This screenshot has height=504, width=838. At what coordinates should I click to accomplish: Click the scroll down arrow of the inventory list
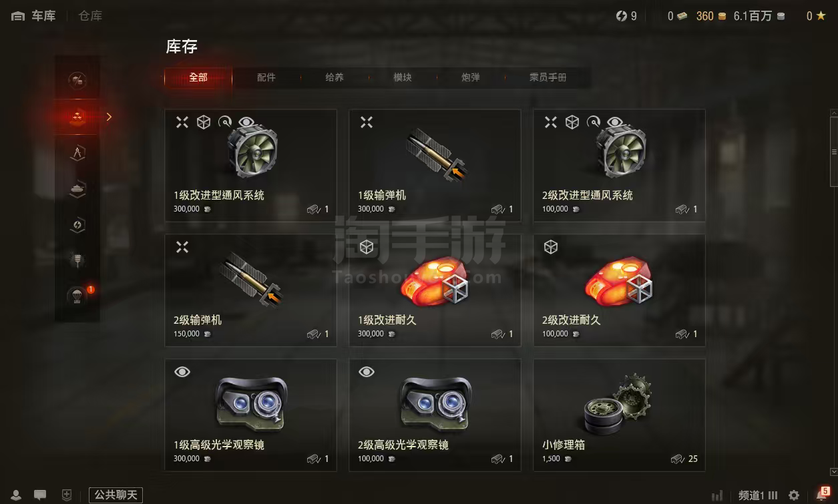pyautogui.click(x=833, y=472)
